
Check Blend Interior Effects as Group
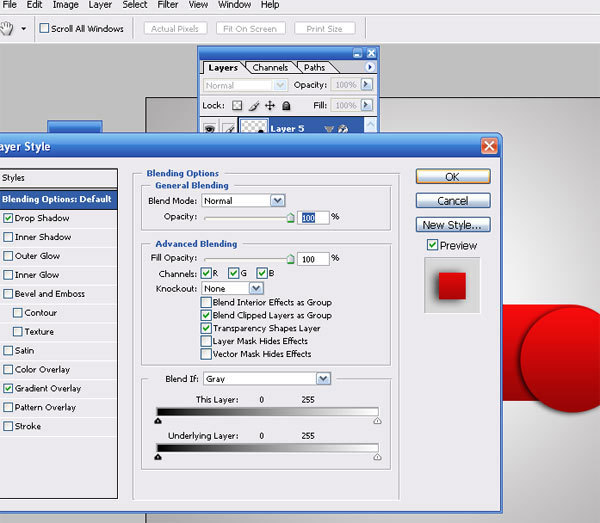(206, 302)
